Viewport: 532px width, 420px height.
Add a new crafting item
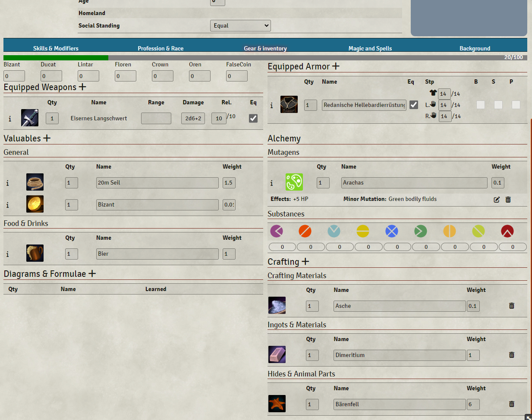pos(305,261)
